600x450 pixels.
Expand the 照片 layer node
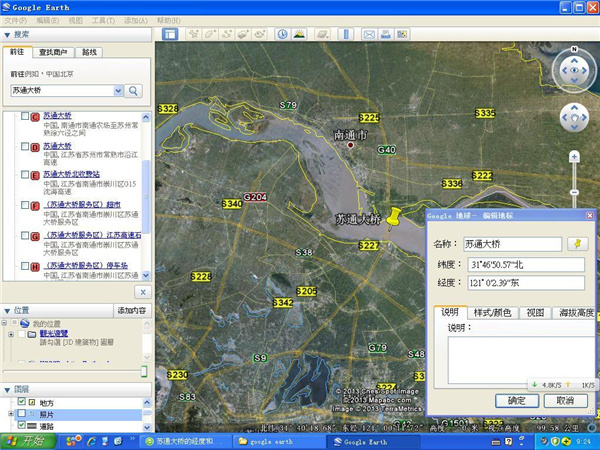11,414
